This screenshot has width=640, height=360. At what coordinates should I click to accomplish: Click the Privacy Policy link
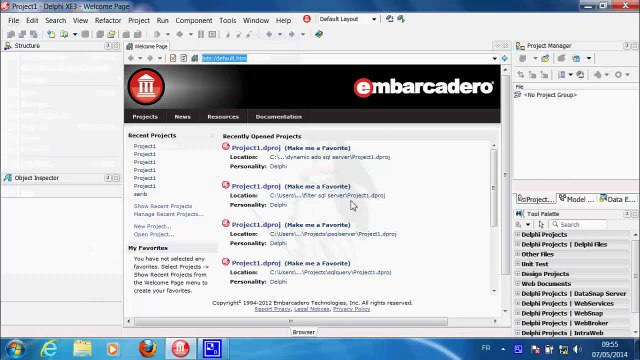351,309
